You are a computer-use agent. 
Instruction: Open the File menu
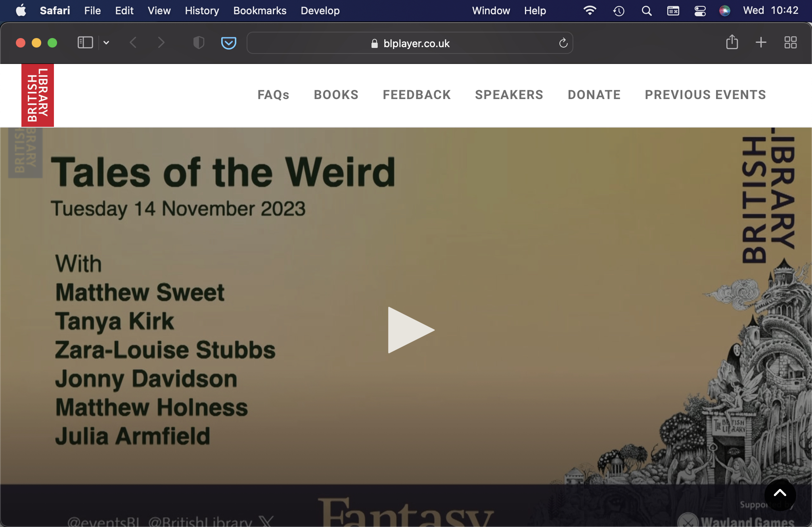click(92, 10)
